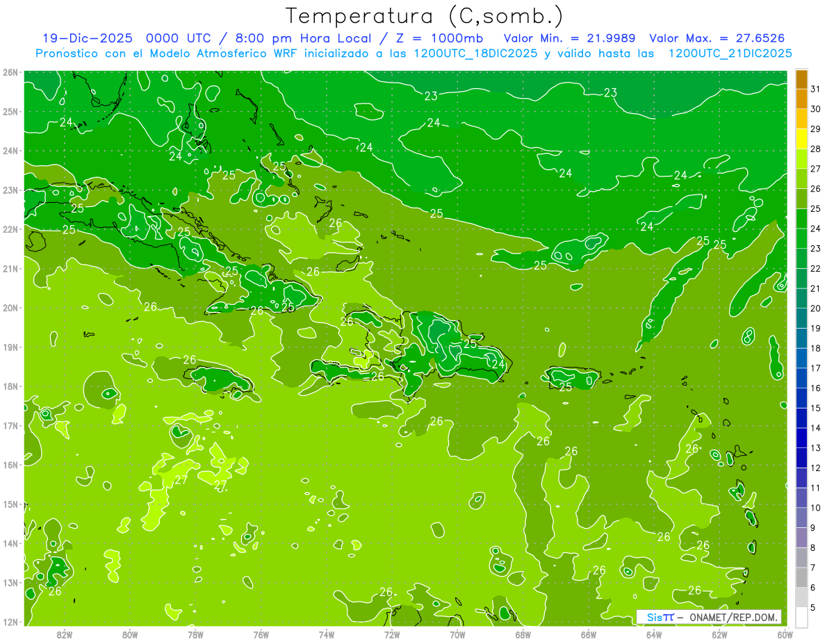Click the 22N latitude axis label

11,229
